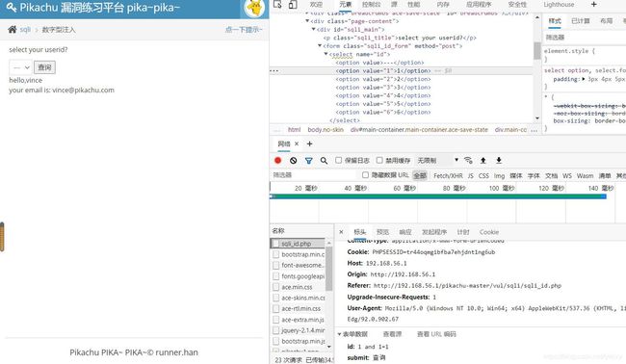Open network conditions wifi icon
Image resolution: width=626 pixels, height=364 pixels.
(468, 161)
